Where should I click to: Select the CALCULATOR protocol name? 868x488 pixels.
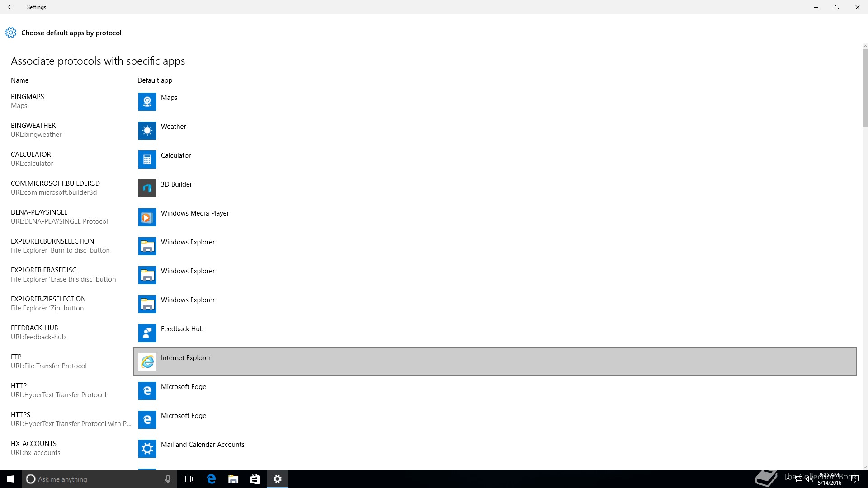[31, 155]
